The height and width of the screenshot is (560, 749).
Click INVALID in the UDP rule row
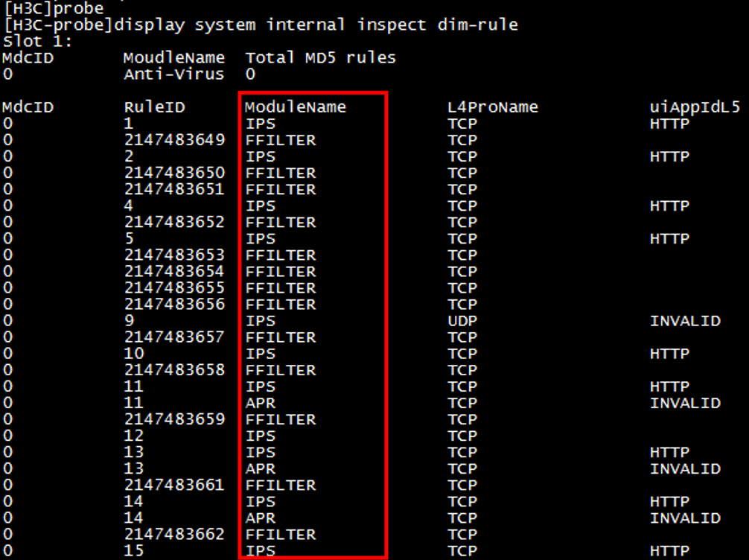click(x=685, y=321)
